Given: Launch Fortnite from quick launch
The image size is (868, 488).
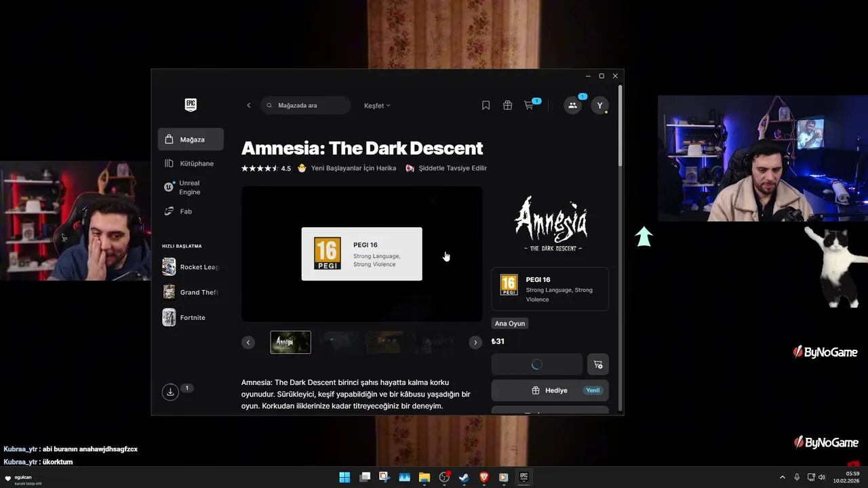Looking at the screenshot, I should [191, 317].
